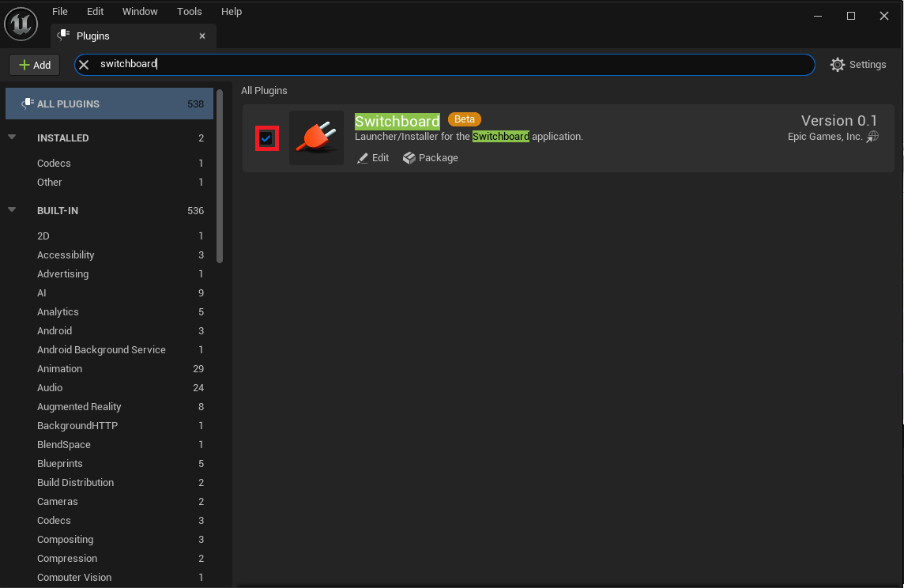Screen dimensions: 904x588
Task: Collapse the BUILT-IN category arrow
Action: click(x=12, y=210)
